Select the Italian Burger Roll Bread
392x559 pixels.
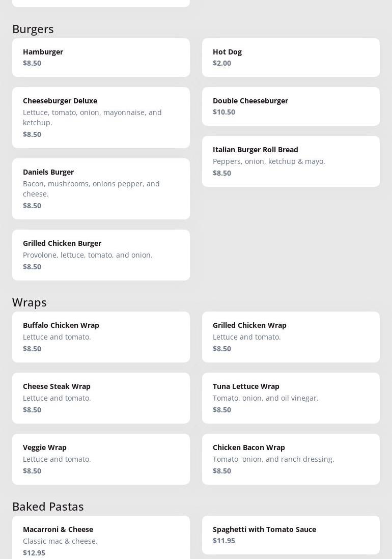[x=291, y=161]
